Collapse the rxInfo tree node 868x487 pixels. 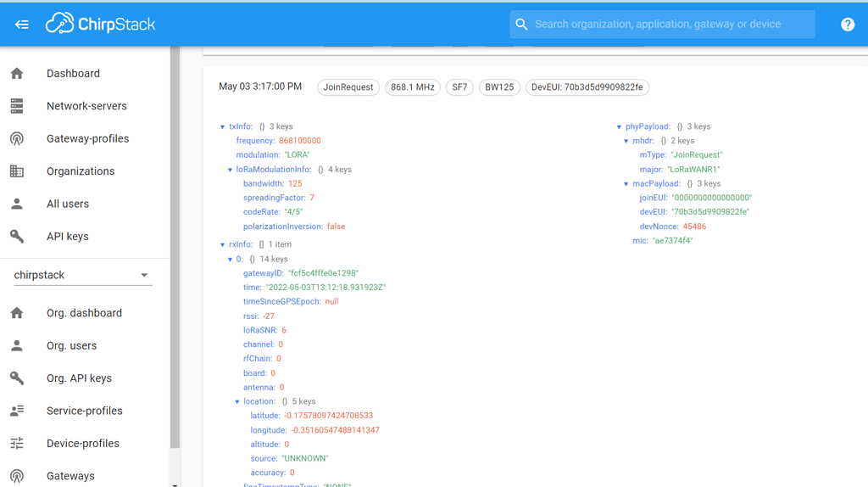[223, 244]
